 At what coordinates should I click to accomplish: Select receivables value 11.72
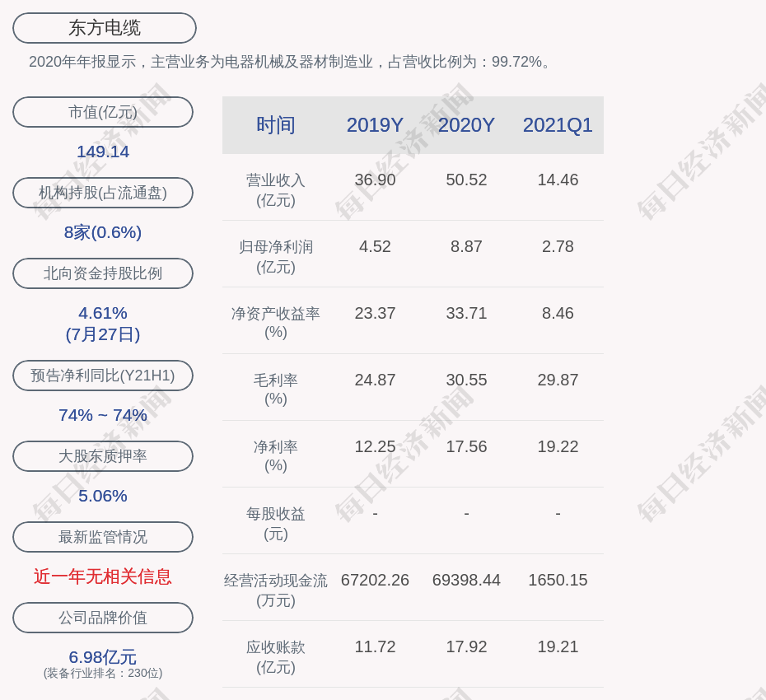coord(376,646)
